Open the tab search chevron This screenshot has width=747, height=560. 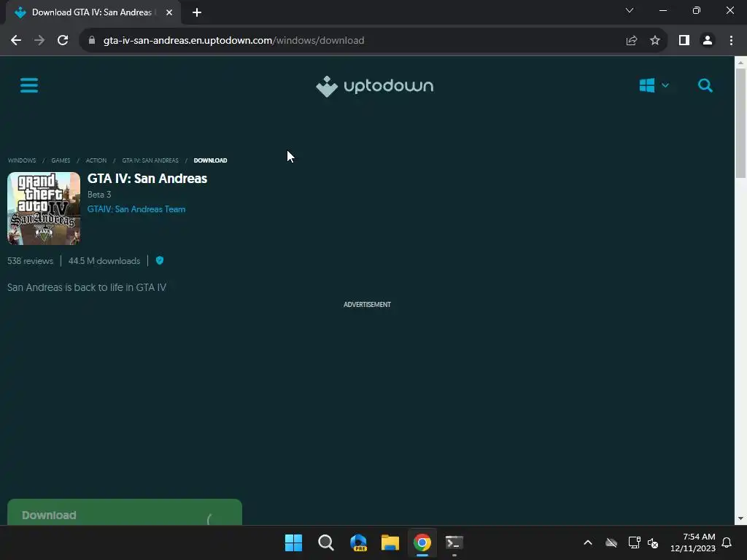pos(630,10)
